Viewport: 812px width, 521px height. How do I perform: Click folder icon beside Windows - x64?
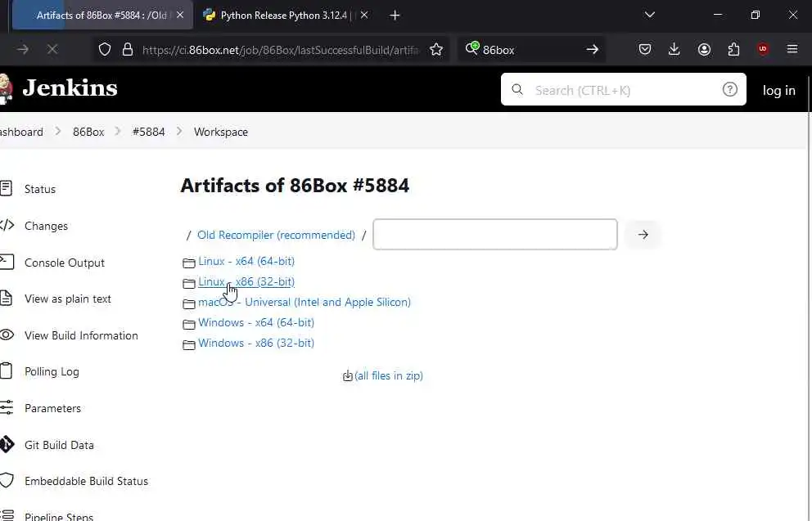[188, 324]
